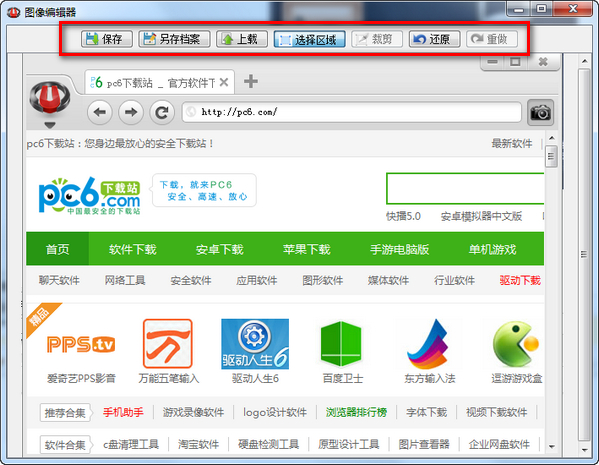Screen dimensions: 599x465
Task: Click the pc6 下载站 .com logo
Action: pyautogui.click(x=89, y=195)
